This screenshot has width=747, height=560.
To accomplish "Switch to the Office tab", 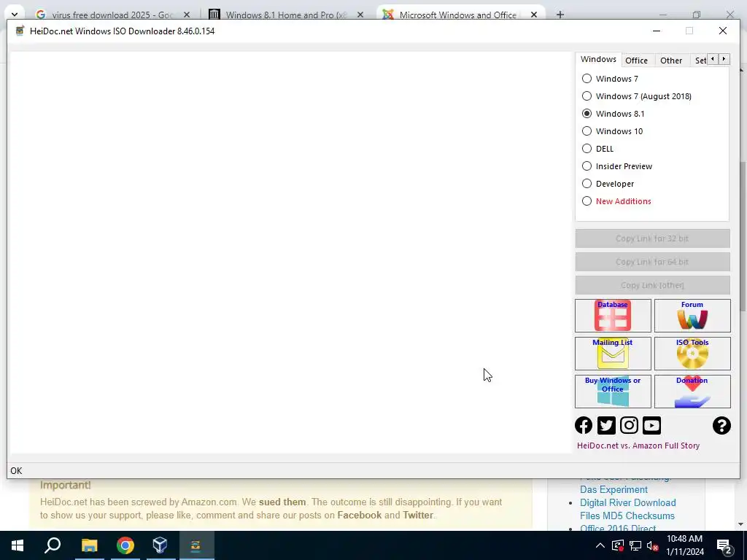I will tap(636, 61).
